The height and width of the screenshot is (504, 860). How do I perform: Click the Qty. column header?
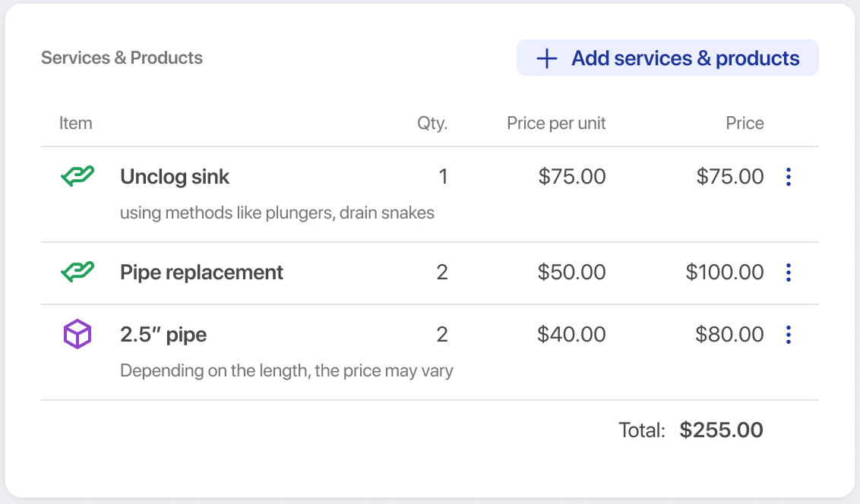click(x=432, y=123)
